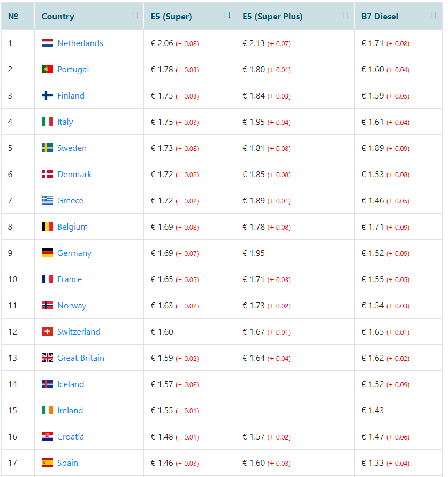
Task: Open the Spain country link
Action: coord(67,463)
